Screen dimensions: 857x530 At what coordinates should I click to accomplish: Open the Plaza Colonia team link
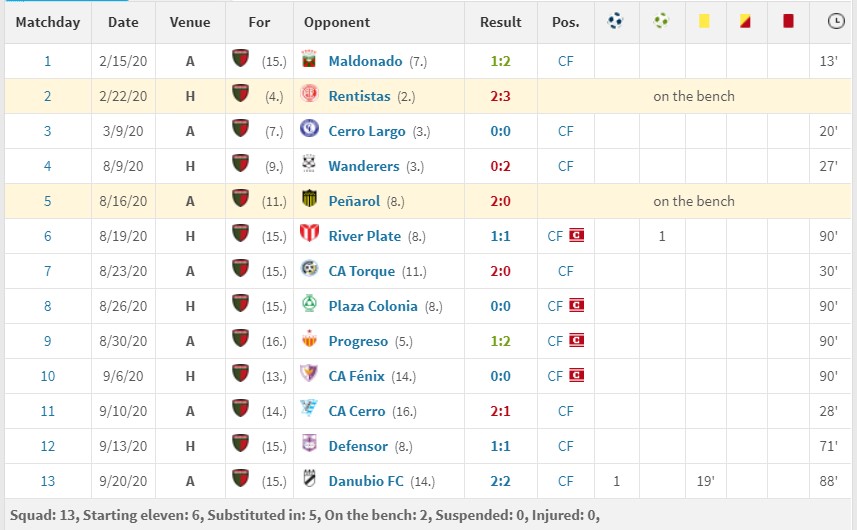tap(373, 306)
